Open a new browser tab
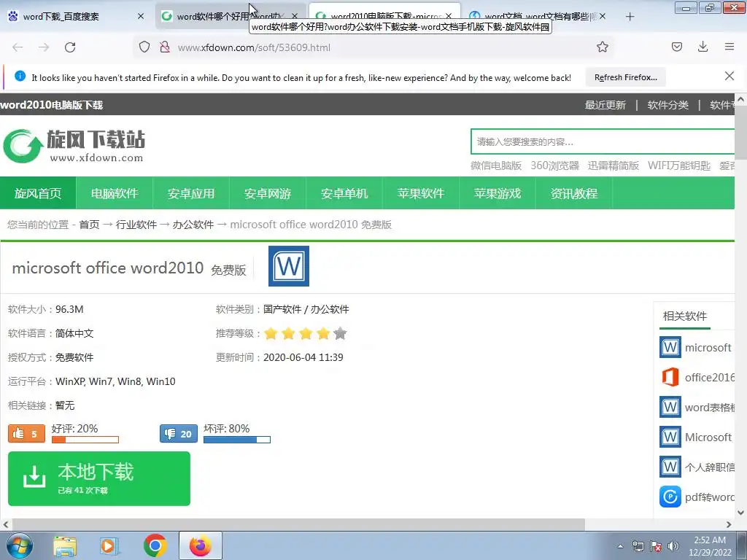This screenshot has height=560, width=747. coord(630,17)
